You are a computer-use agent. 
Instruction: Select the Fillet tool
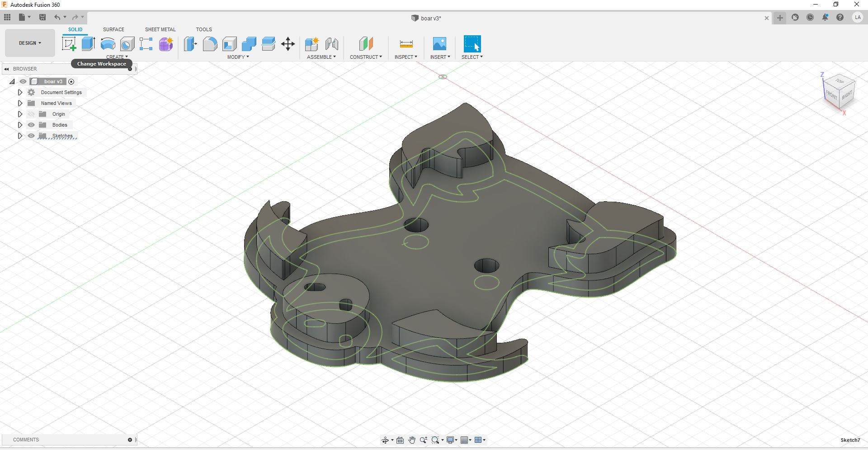click(x=210, y=44)
